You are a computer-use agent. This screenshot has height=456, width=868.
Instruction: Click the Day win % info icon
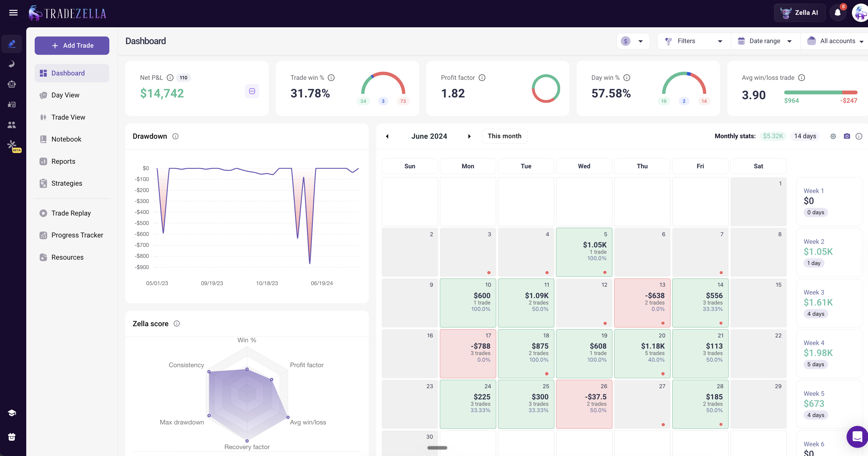[x=627, y=78]
